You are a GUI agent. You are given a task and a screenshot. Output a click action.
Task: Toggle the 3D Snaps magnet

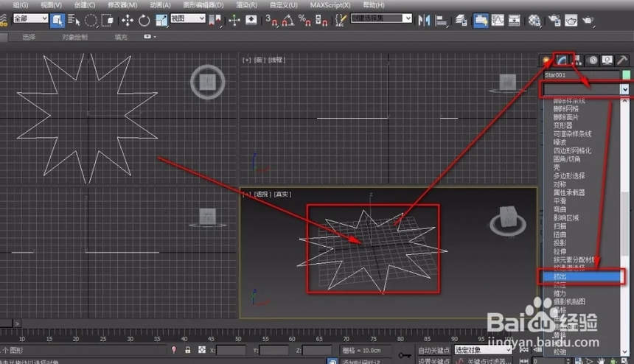coord(271,20)
